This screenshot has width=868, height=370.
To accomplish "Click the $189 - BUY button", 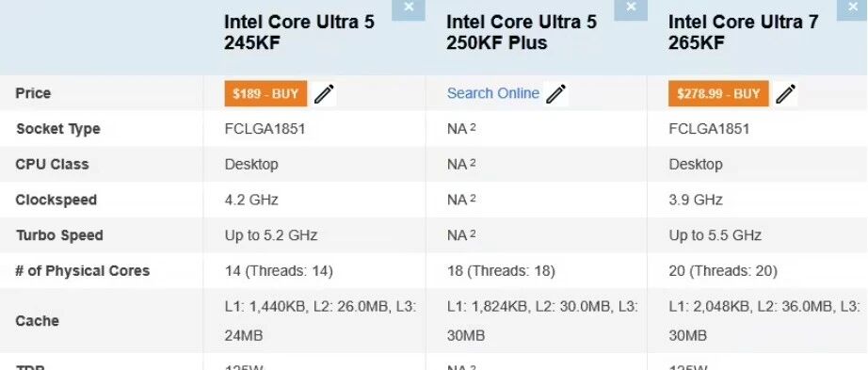I will point(265,93).
